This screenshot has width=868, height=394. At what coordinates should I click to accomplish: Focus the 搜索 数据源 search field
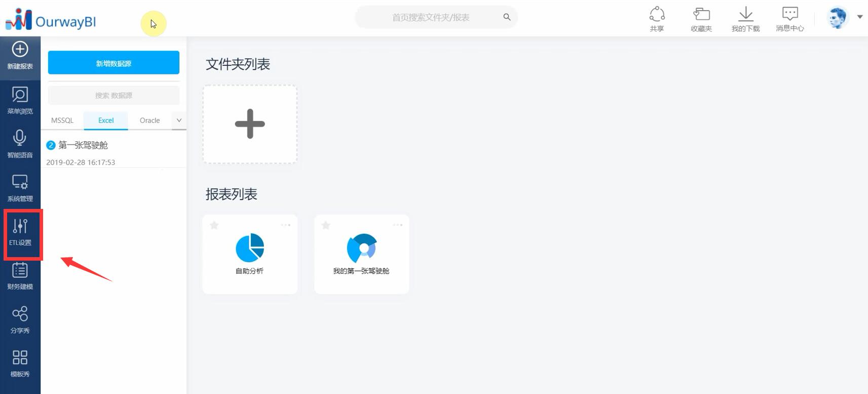pyautogui.click(x=114, y=95)
